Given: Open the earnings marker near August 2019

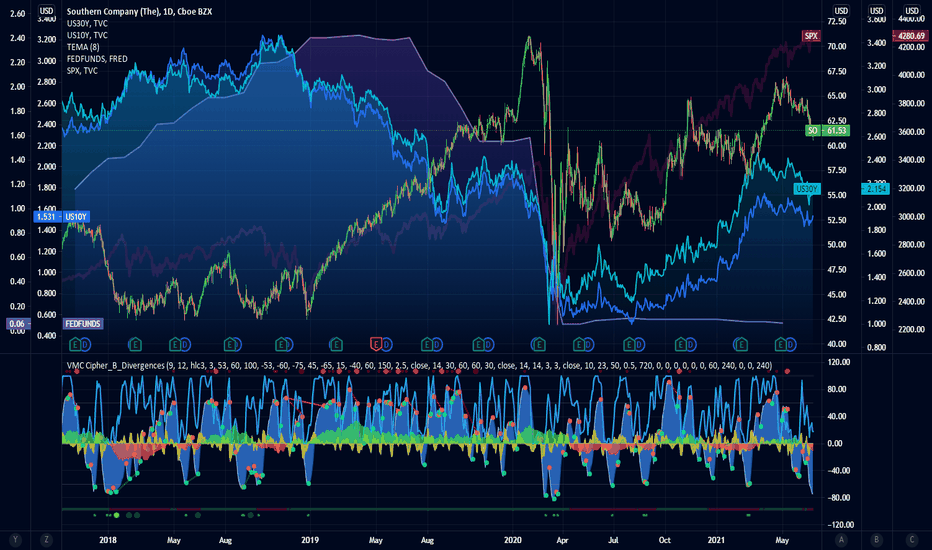Looking at the screenshot, I should (x=427, y=344).
